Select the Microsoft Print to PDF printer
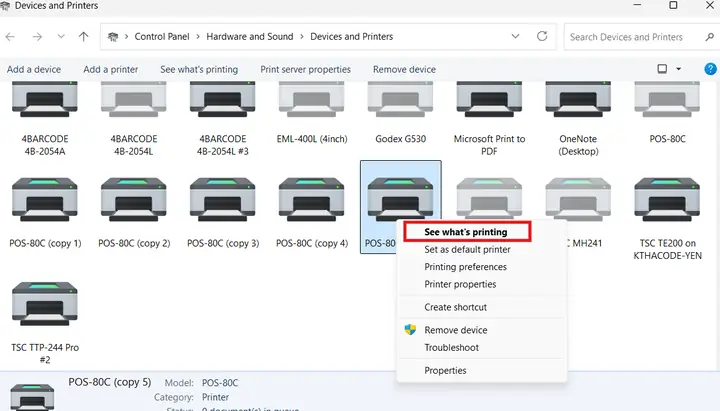This screenshot has height=411, width=720. tap(489, 100)
